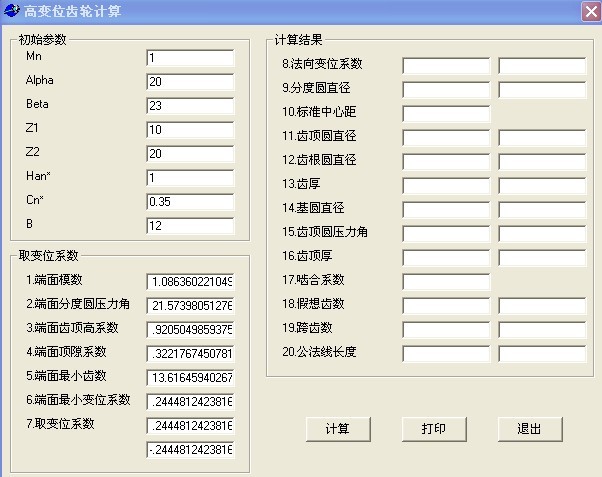602x477 pixels.
Task: Click the 10.标准中心距 result field
Action: point(447,114)
